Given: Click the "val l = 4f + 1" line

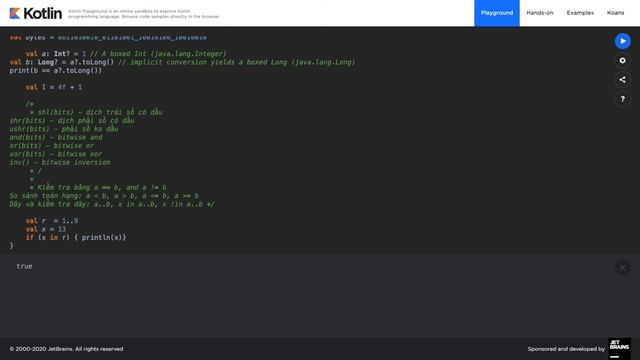Looking at the screenshot, I should click(x=54, y=87).
